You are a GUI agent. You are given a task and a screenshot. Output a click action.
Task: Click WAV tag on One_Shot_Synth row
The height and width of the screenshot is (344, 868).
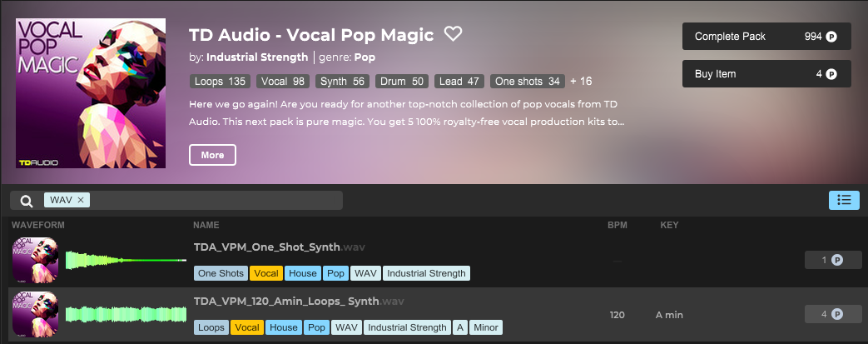click(365, 273)
